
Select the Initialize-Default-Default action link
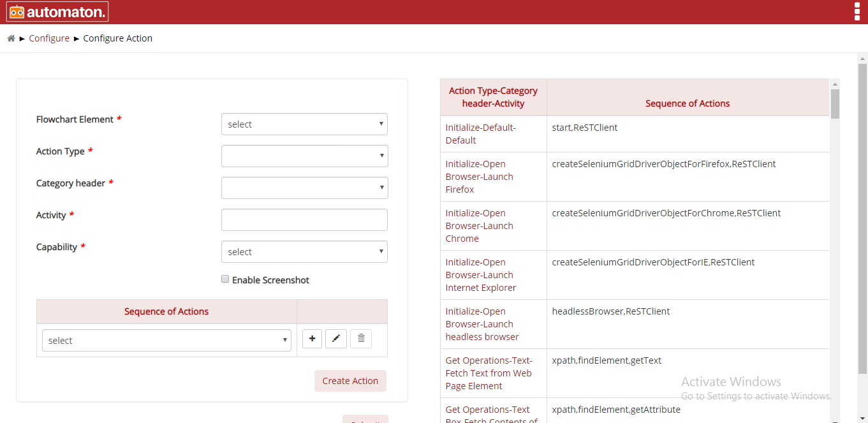(480, 134)
